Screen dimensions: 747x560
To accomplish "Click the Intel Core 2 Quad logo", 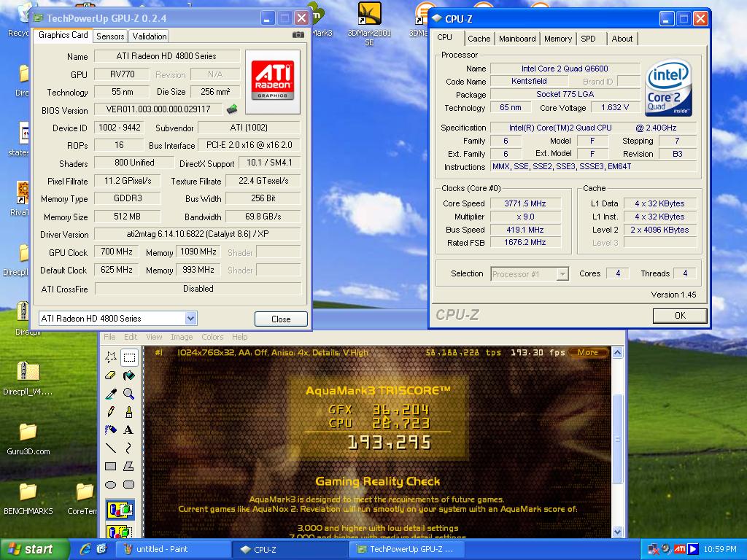I will click(668, 88).
